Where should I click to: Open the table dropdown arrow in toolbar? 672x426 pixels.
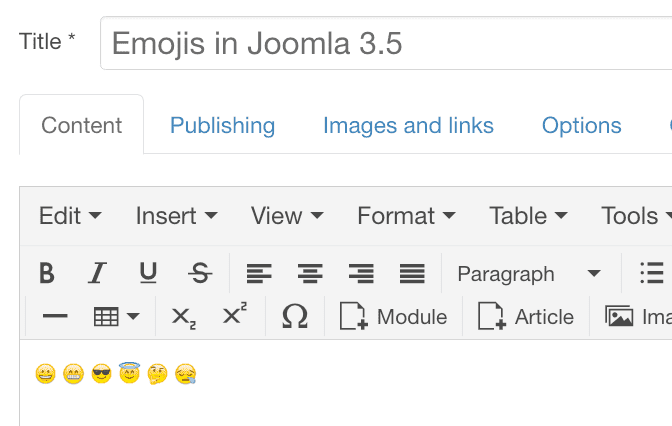133,317
